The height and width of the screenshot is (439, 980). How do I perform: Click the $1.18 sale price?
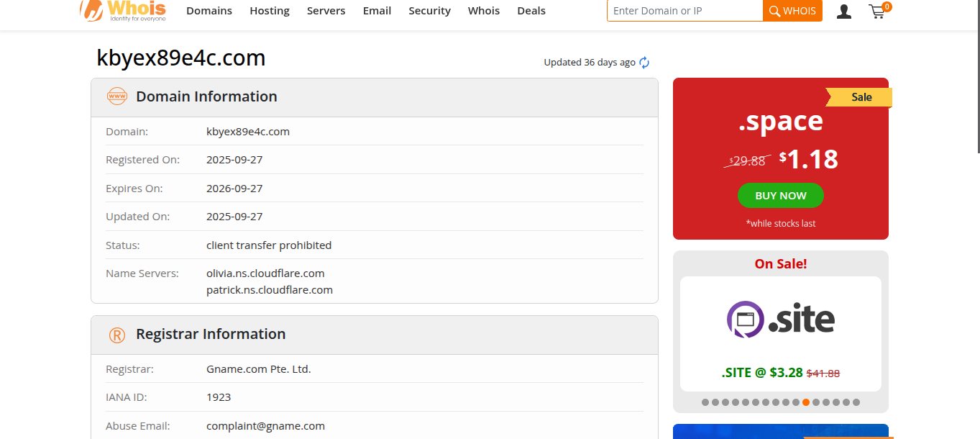[x=809, y=159]
